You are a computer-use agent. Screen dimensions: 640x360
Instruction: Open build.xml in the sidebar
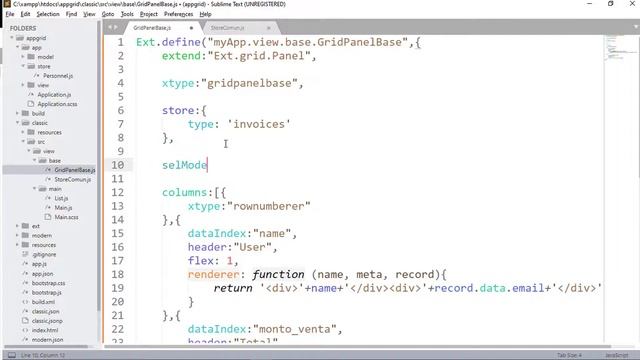tap(43, 302)
